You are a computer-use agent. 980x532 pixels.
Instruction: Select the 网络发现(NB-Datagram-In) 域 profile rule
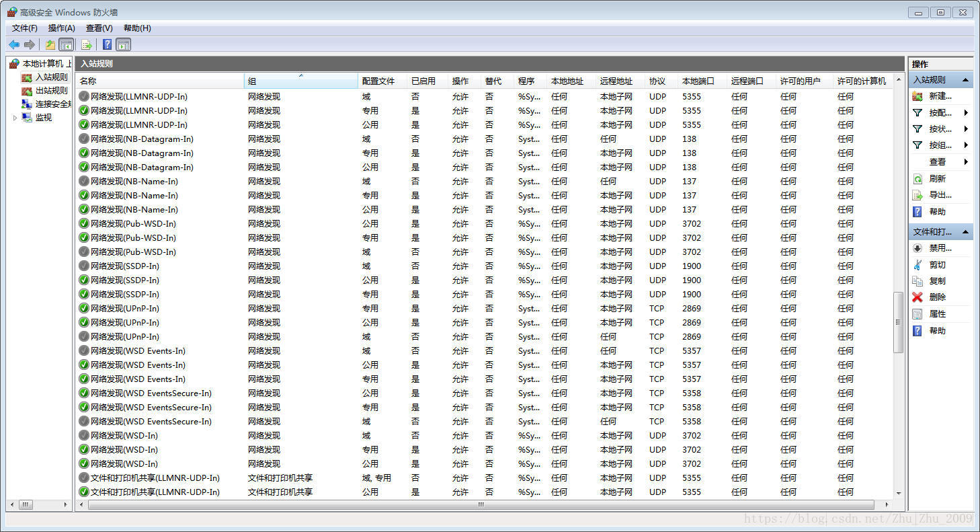[x=484, y=139]
